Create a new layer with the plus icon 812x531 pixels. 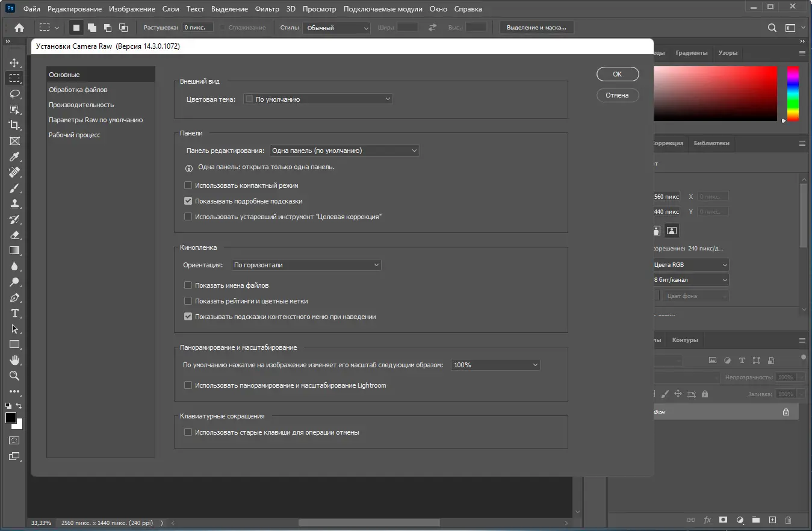[x=773, y=520]
